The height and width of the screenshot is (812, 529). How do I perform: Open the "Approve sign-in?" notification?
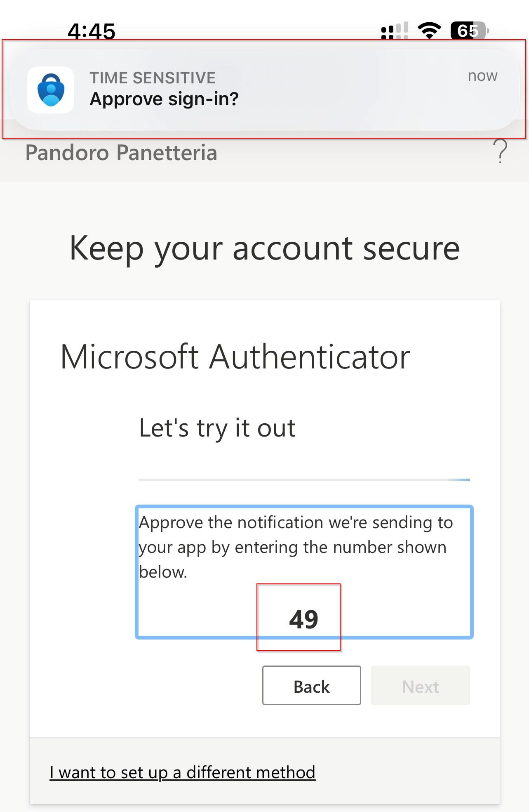click(164, 99)
